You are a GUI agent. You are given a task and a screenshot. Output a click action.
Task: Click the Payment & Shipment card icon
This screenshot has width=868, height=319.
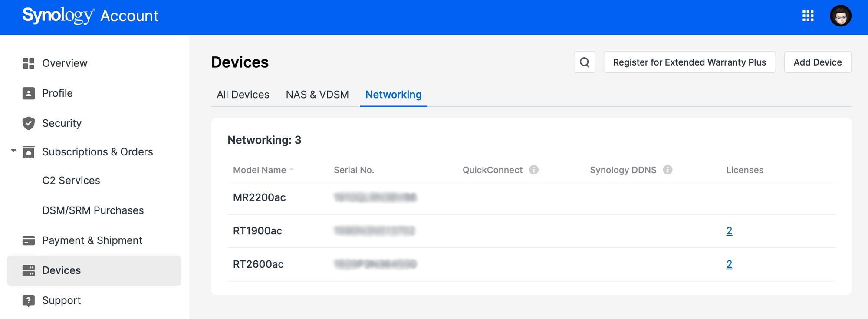tap(29, 240)
